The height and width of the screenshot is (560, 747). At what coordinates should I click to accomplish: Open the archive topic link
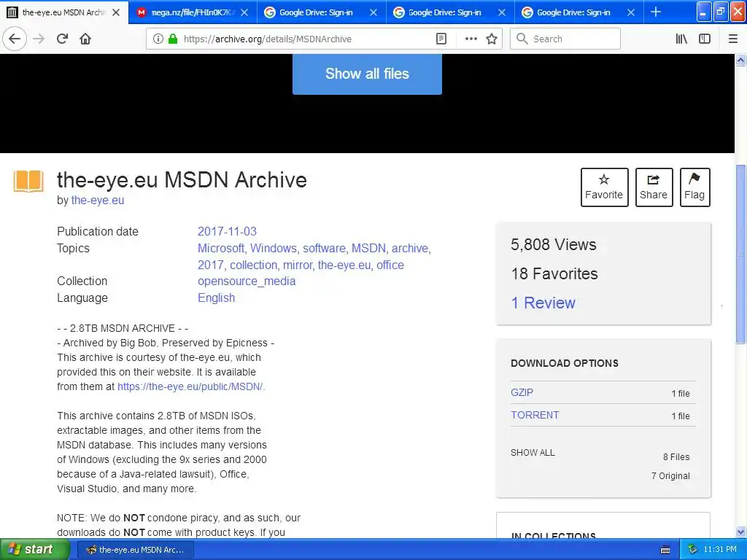pos(410,248)
